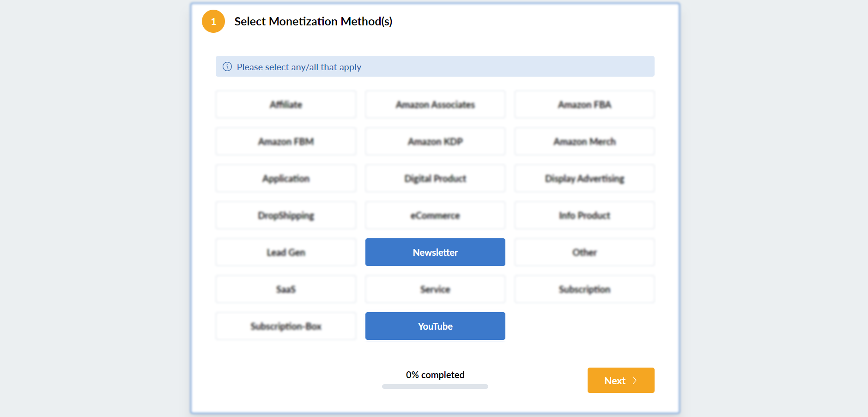Click the step 1 number badge
868x417 pixels.
[213, 21]
